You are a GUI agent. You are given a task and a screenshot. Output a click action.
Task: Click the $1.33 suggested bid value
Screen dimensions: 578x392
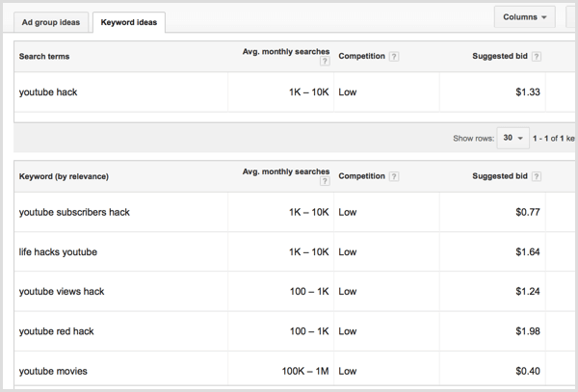528,92
